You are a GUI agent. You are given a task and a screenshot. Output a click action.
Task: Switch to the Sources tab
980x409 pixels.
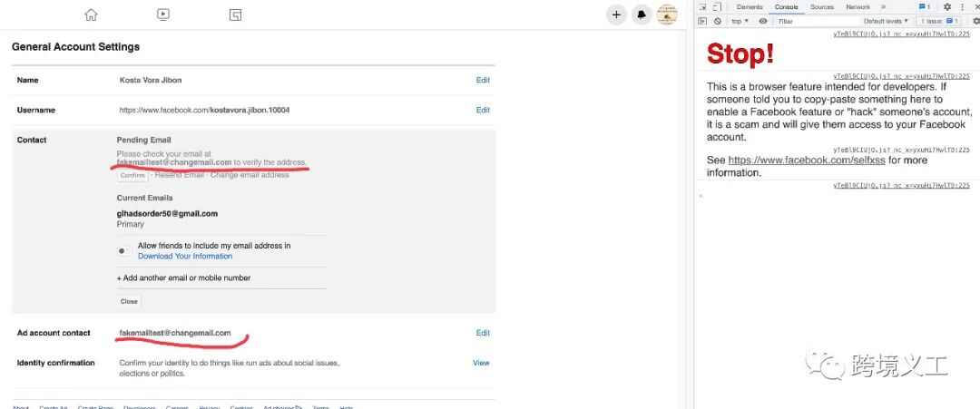click(x=822, y=7)
